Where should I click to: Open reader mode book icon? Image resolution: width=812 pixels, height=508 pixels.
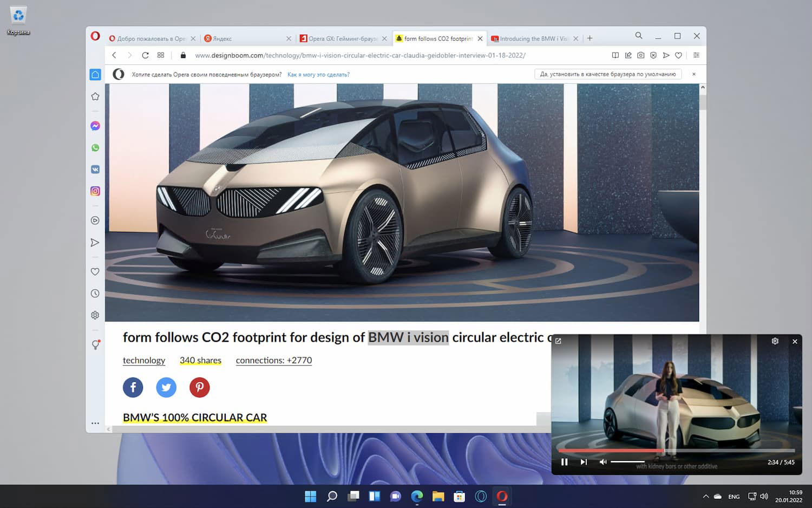pyautogui.click(x=615, y=55)
